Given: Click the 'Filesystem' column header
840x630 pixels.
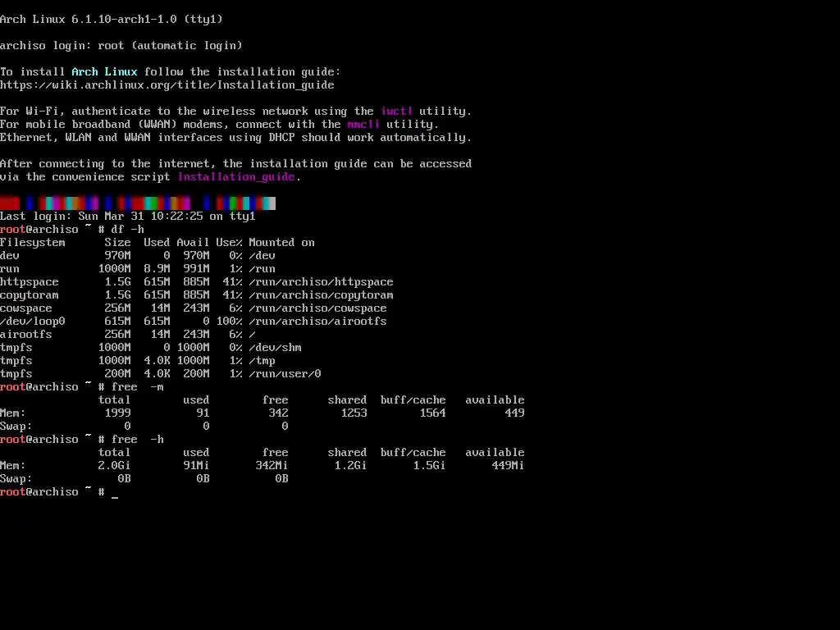Looking at the screenshot, I should pyautogui.click(x=33, y=243).
